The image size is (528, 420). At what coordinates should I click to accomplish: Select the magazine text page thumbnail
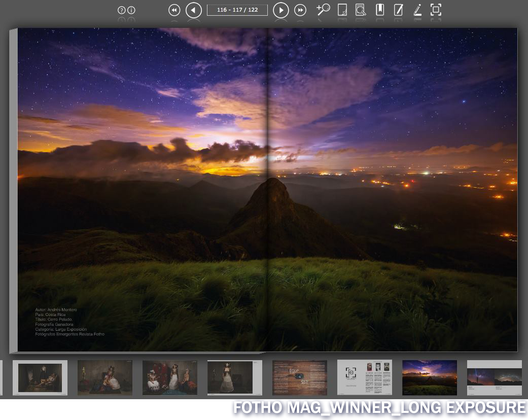coord(364,377)
